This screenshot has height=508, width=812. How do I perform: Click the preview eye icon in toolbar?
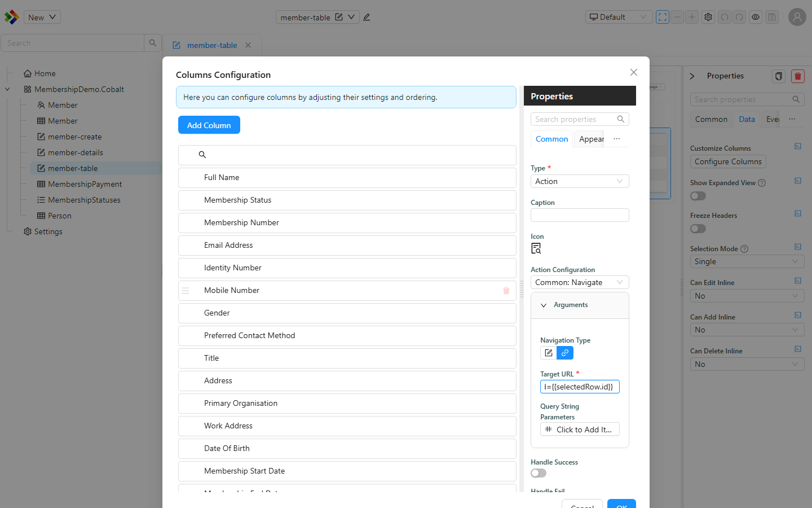pyautogui.click(x=756, y=17)
